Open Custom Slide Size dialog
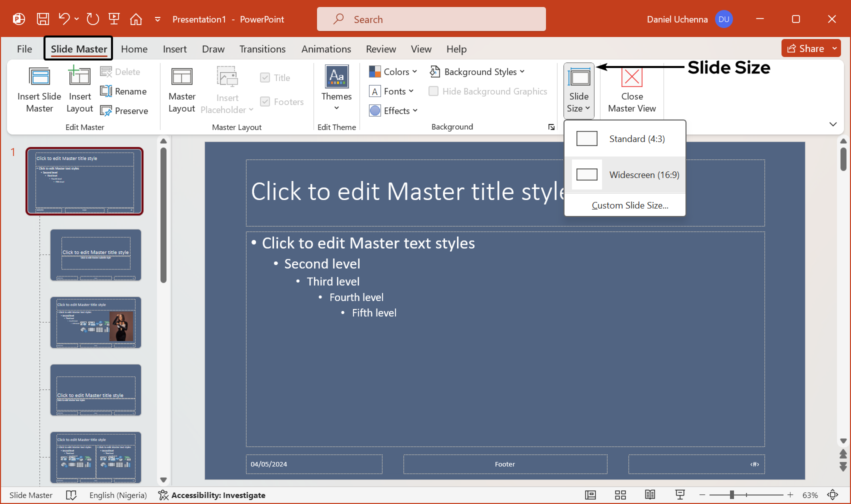Image resolution: width=851 pixels, height=504 pixels. 629,205
